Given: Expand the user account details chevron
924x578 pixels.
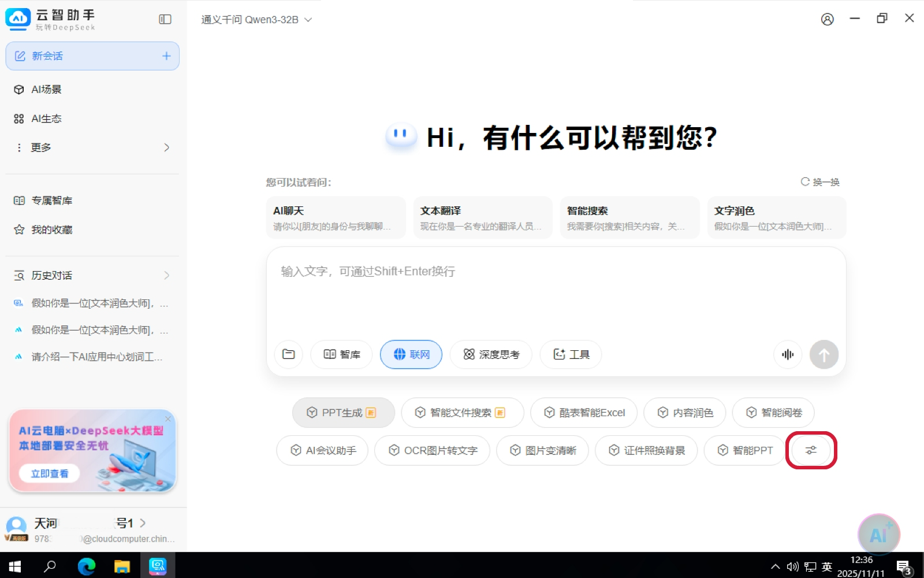Looking at the screenshot, I should coord(143,523).
